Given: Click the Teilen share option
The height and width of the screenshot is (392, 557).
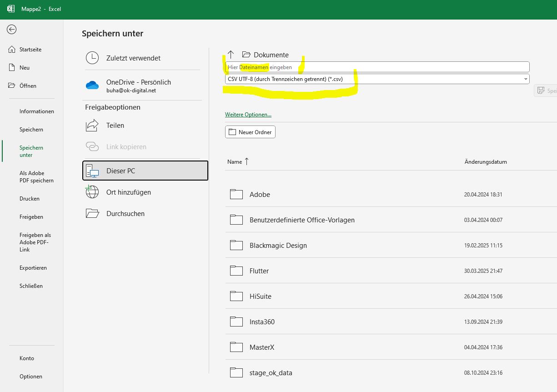Looking at the screenshot, I should pos(115,126).
